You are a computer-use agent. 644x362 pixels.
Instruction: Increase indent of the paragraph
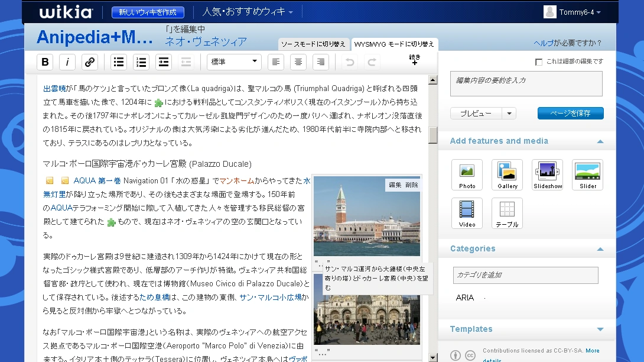pyautogui.click(x=164, y=62)
